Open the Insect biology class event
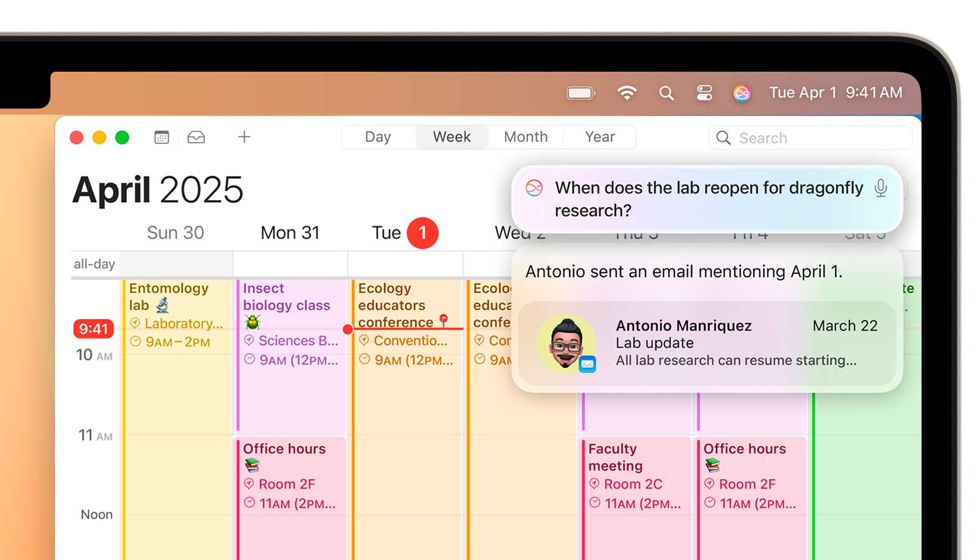 pyautogui.click(x=290, y=355)
